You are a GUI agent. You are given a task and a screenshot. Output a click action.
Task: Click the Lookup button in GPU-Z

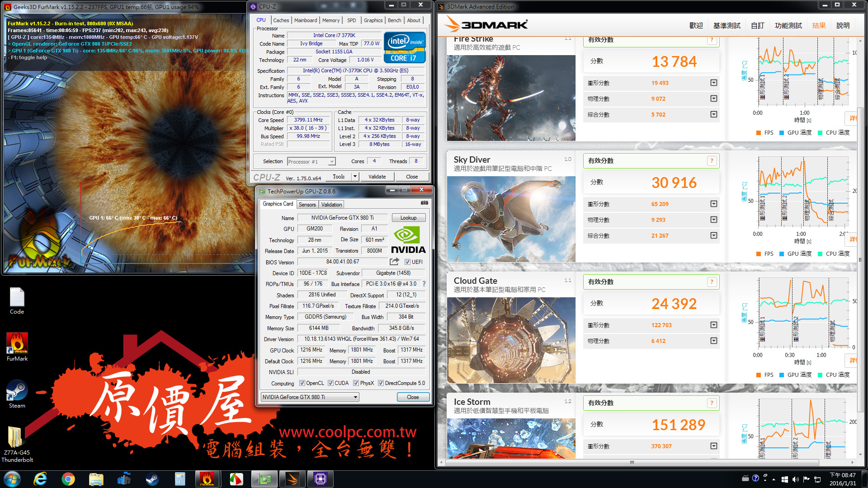pos(408,218)
